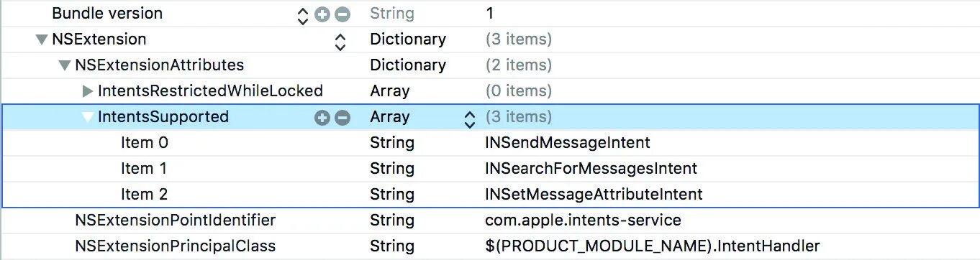Click the plus icon on Bundle version row
The height and width of the screenshot is (260, 980).
[x=322, y=14]
